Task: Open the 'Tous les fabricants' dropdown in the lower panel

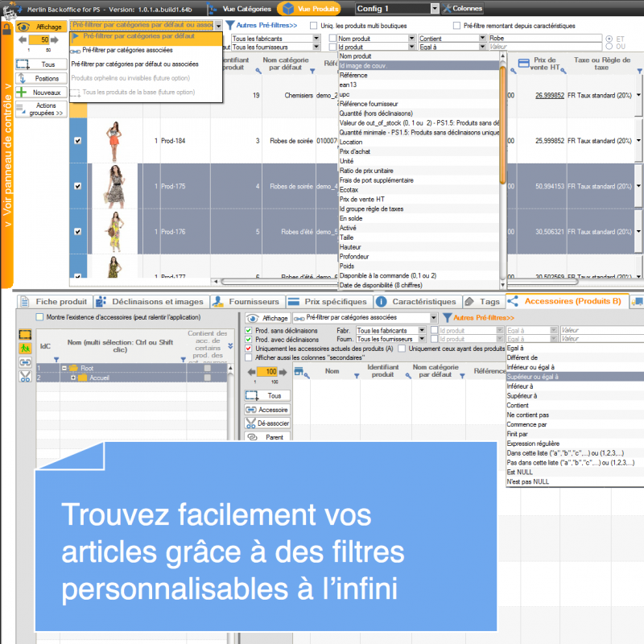Action: point(391,330)
